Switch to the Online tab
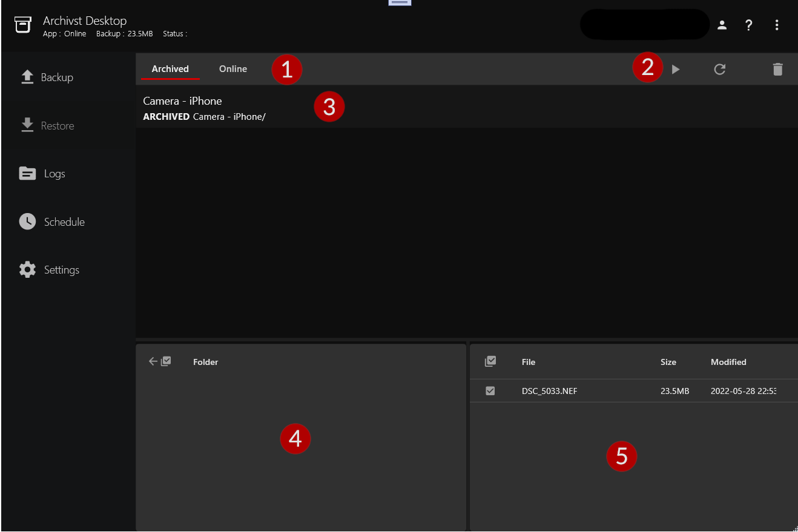The height and width of the screenshot is (532, 798). pyautogui.click(x=233, y=69)
